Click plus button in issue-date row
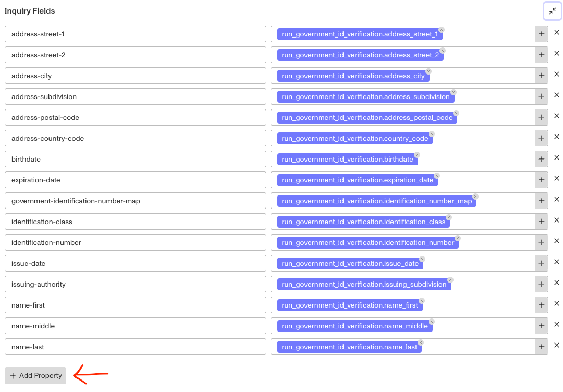The height and width of the screenshot is (392, 563). click(x=542, y=263)
